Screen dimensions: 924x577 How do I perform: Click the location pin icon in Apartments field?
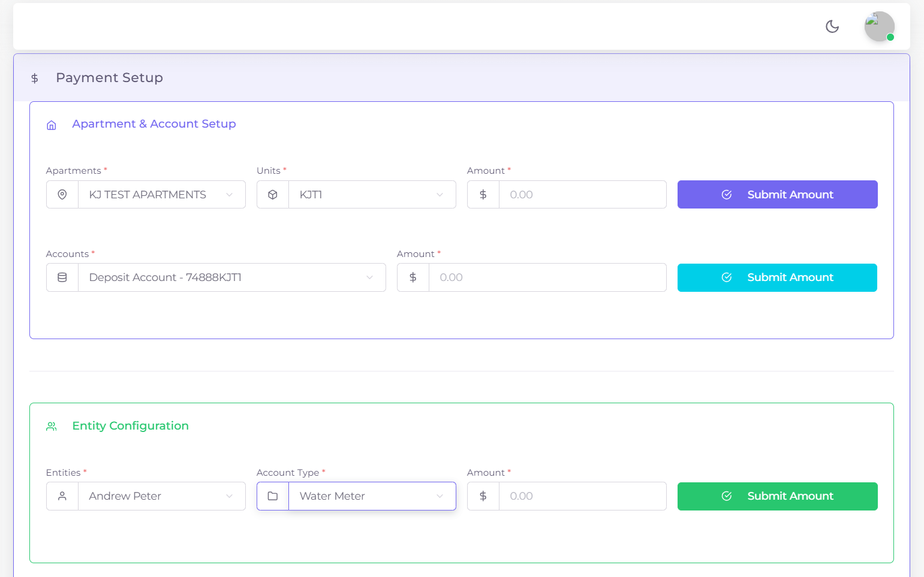62,194
